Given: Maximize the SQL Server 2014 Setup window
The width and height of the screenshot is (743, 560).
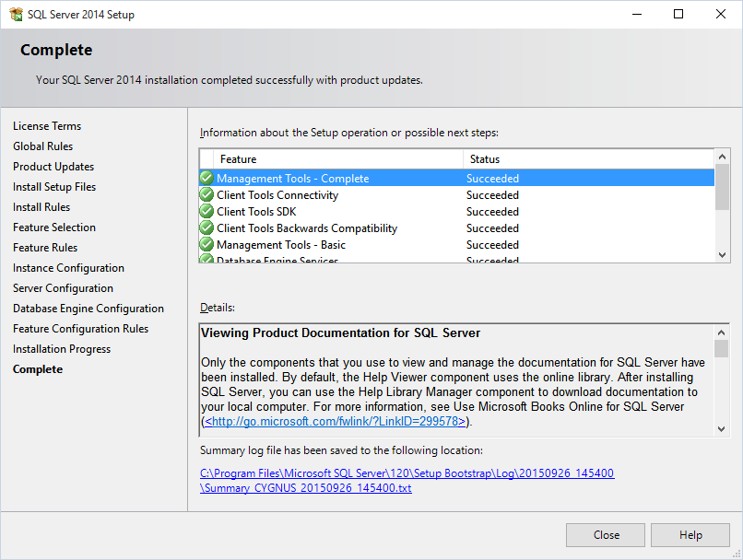Looking at the screenshot, I should pyautogui.click(x=678, y=14).
